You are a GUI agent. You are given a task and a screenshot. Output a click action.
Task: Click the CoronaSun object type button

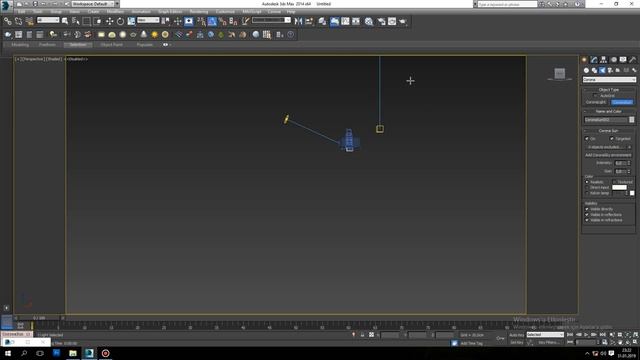[622, 102]
